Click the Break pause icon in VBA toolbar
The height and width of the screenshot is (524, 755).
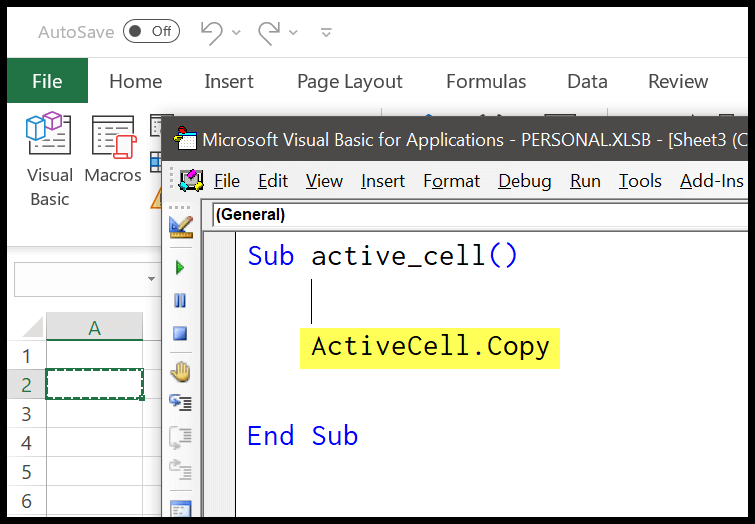[x=180, y=301]
